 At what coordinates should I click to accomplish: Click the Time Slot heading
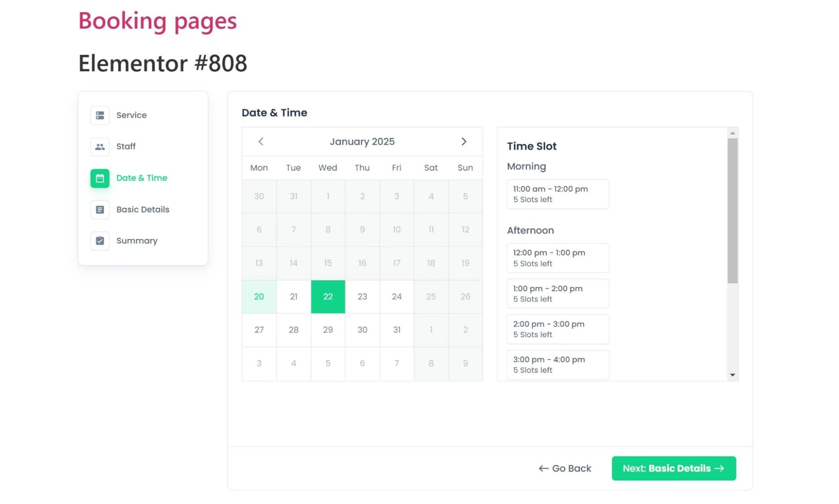pos(532,146)
